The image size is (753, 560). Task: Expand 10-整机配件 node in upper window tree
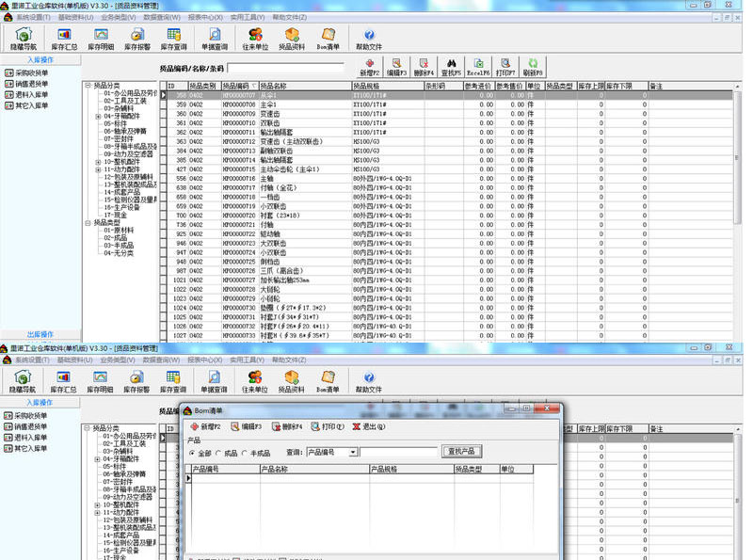pos(98,162)
